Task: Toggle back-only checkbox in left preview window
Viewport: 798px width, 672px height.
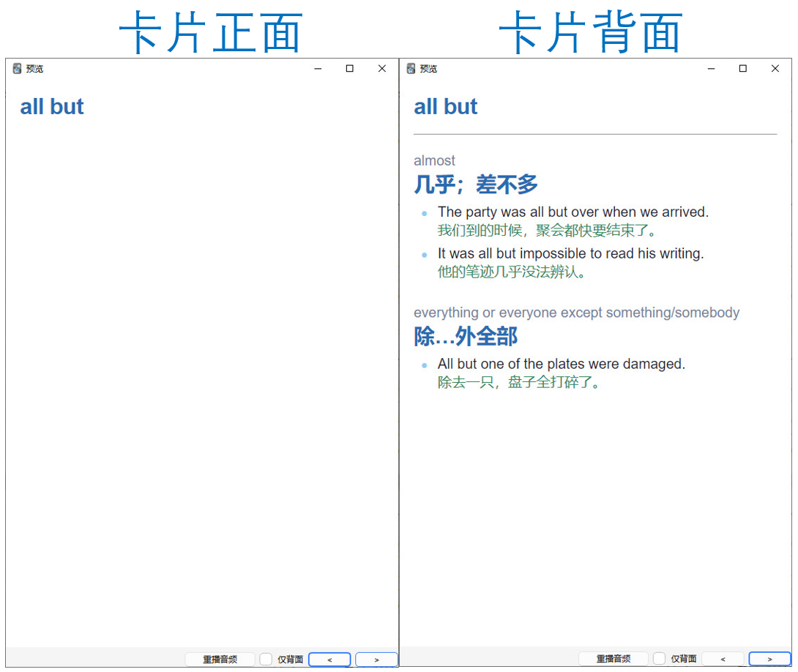Action: (266, 660)
